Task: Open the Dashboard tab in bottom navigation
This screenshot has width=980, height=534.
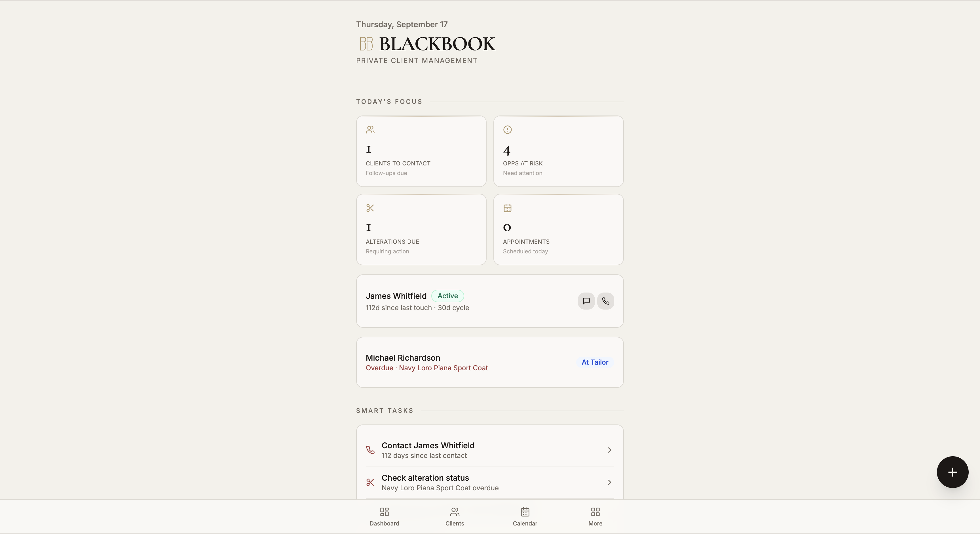Action: (384, 516)
